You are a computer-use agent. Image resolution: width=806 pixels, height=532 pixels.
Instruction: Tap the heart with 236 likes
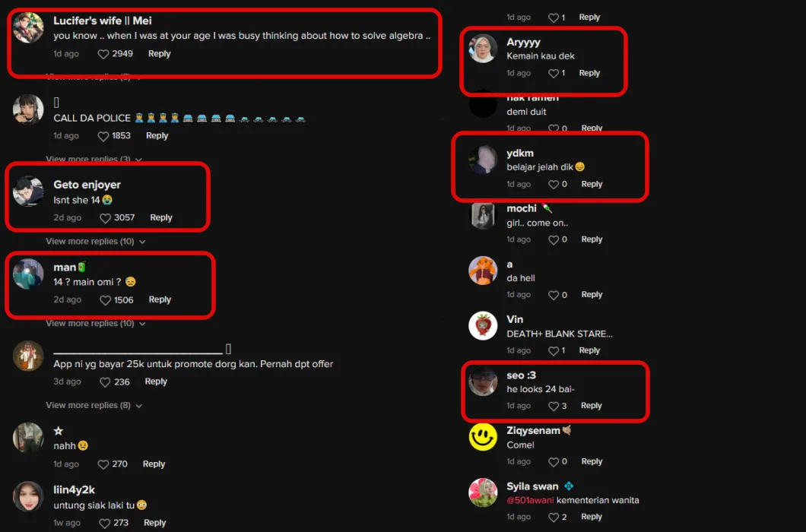[106, 382]
